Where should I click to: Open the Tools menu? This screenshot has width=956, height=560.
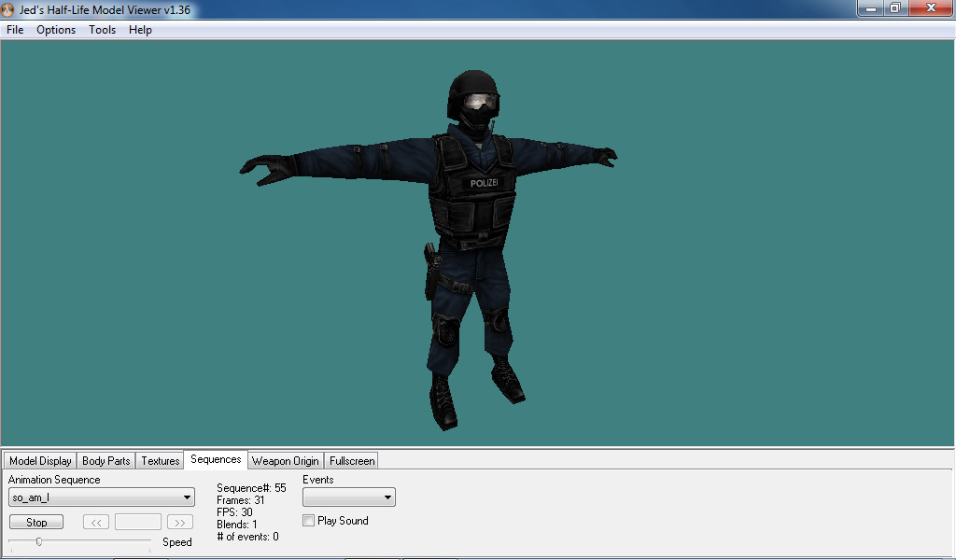click(102, 29)
